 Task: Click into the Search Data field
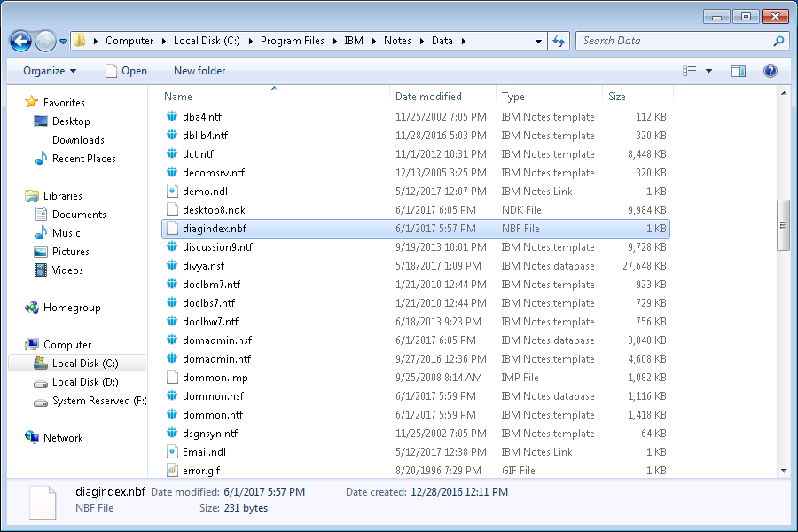[x=675, y=41]
